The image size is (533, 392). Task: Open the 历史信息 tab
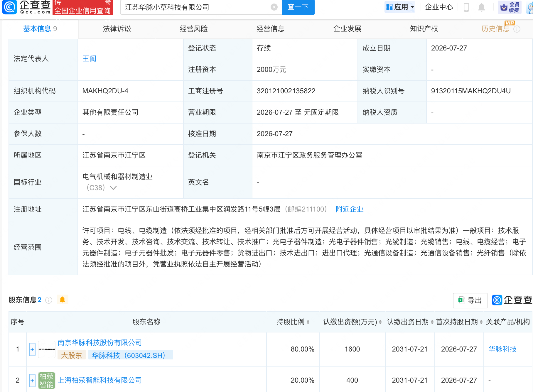coord(495,29)
